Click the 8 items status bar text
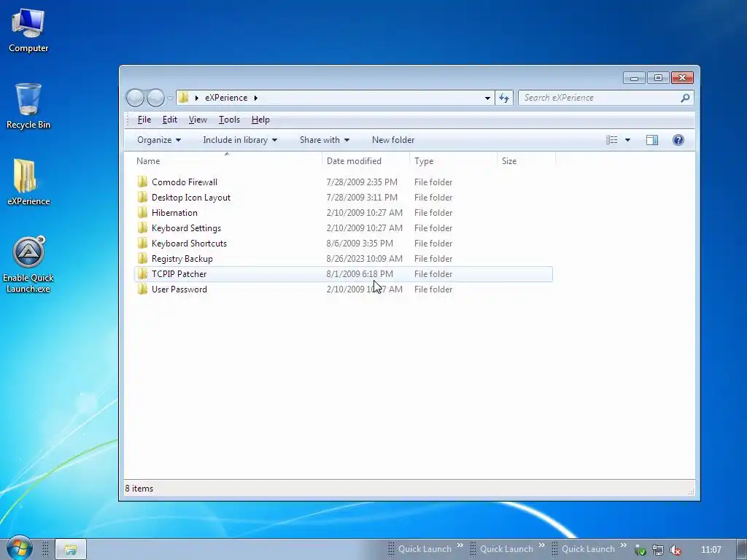This screenshot has height=560, width=747. (x=139, y=489)
